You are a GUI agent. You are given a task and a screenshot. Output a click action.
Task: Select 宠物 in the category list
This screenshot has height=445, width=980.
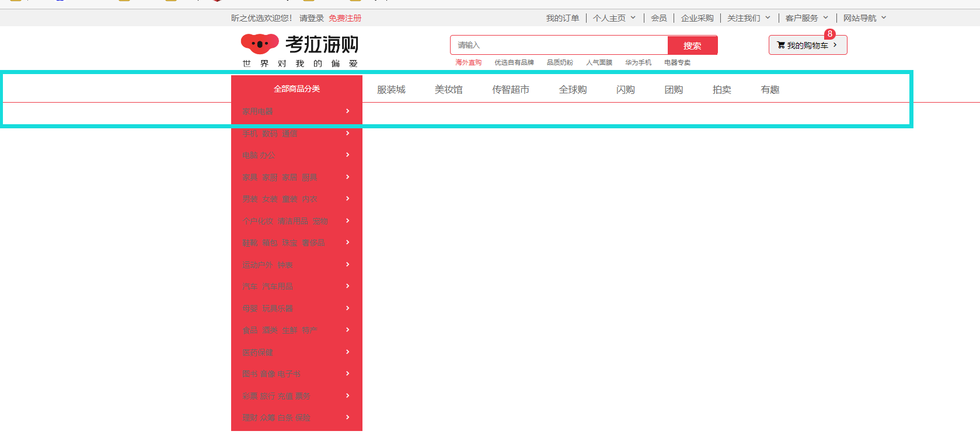coord(320,221)
